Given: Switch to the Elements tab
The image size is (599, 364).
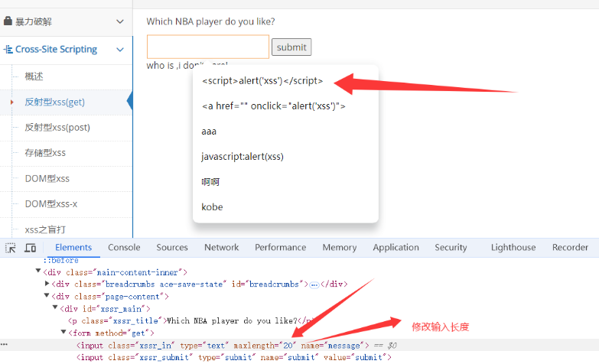Looking at the screenshot, I should pyautogui.click(x=73, y=248).
